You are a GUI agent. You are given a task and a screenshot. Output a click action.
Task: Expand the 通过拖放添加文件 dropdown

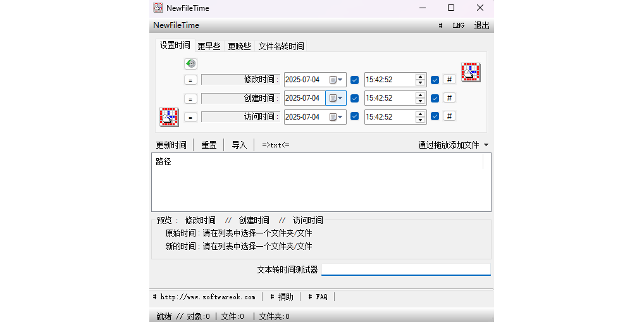(x=486, y=145)
